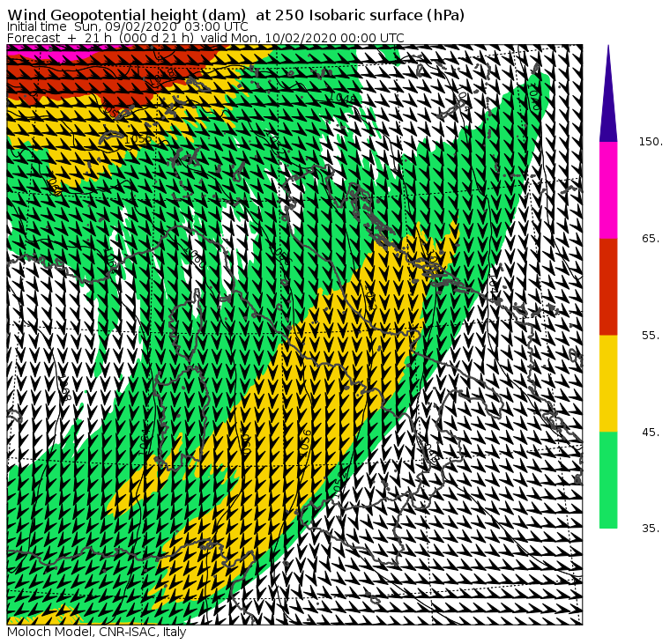The image size is (670, 644).
Task: Click the legend value '150.'
Action: tap(651, 142)
